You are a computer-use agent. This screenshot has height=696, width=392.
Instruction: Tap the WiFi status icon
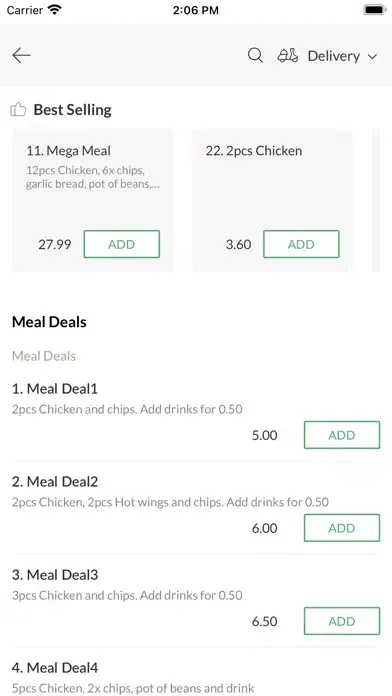tap(55, 10)
